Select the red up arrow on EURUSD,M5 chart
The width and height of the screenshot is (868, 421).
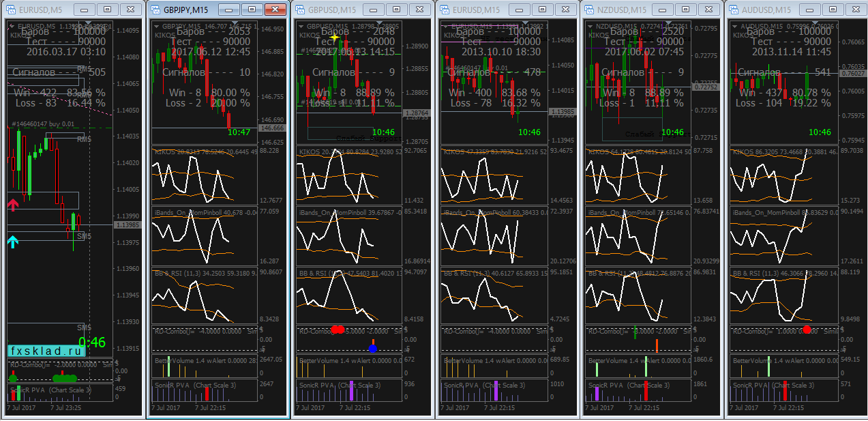pyautogui.click(x=13, y=203)
